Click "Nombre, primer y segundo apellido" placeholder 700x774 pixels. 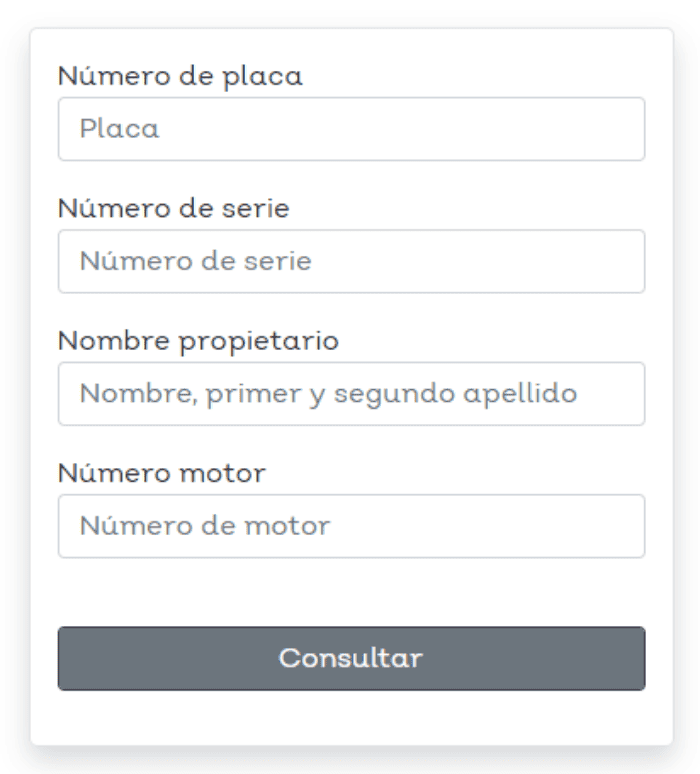tap(328, 394)
